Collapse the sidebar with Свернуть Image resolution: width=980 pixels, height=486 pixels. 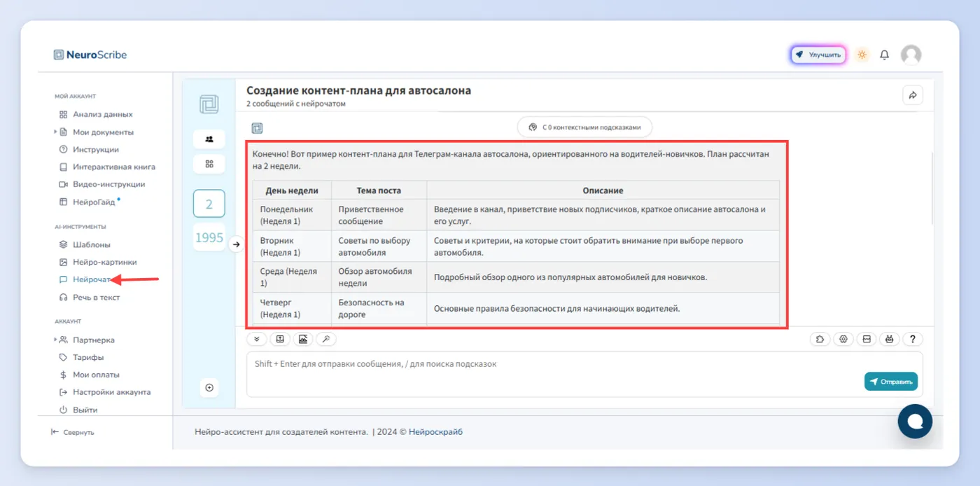click(x=72, y=432)
